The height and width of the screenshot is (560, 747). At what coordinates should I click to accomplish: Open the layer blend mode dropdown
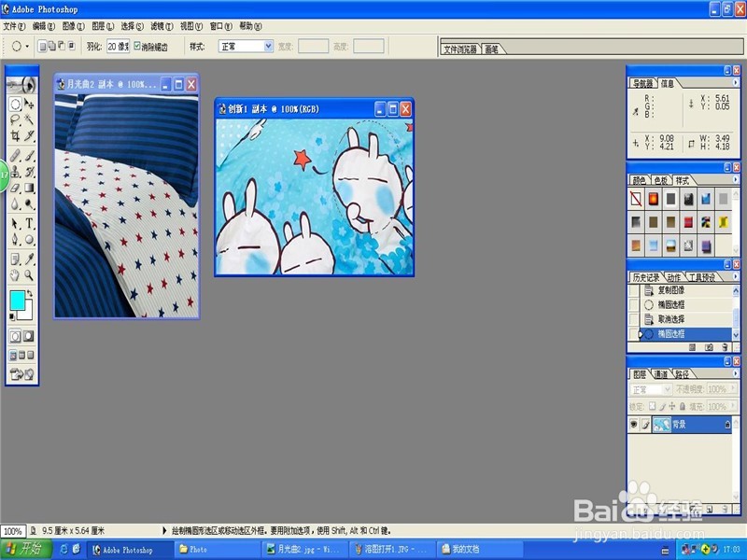[x=651, y=389]
